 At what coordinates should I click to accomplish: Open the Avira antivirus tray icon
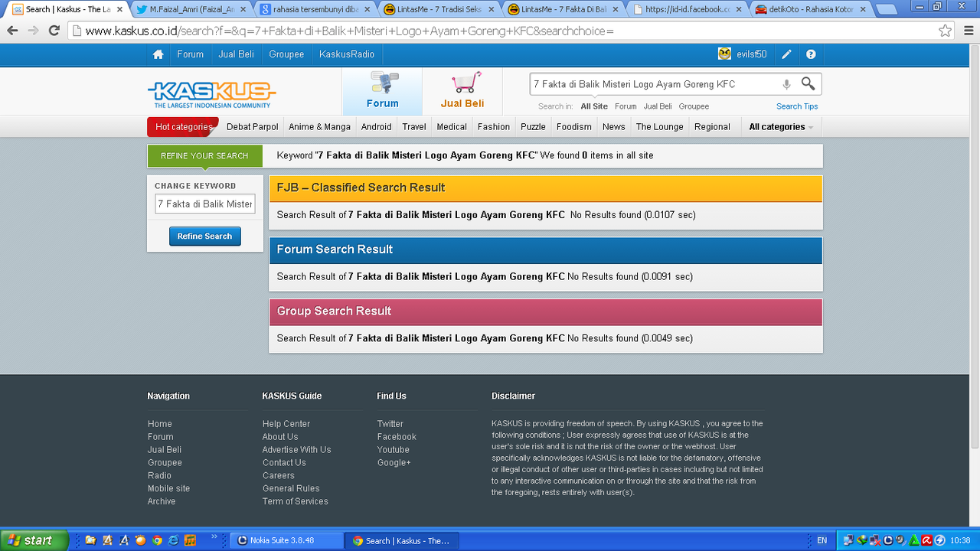click(x=926, y=540)
